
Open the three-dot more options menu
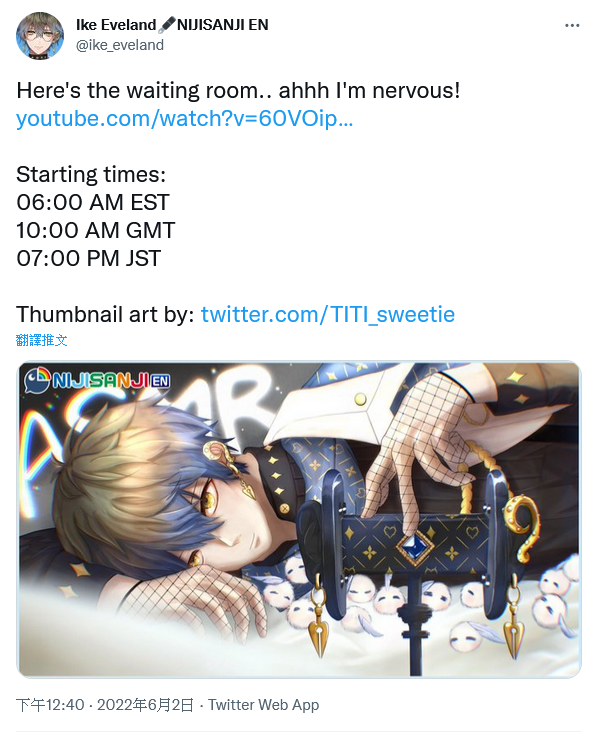tap(572, 25)
